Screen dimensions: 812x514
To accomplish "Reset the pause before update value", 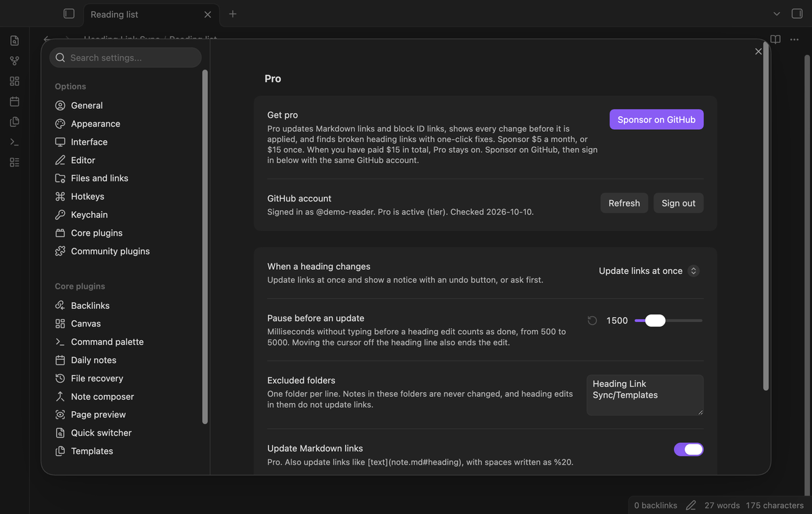I will (x=592, y=321).
